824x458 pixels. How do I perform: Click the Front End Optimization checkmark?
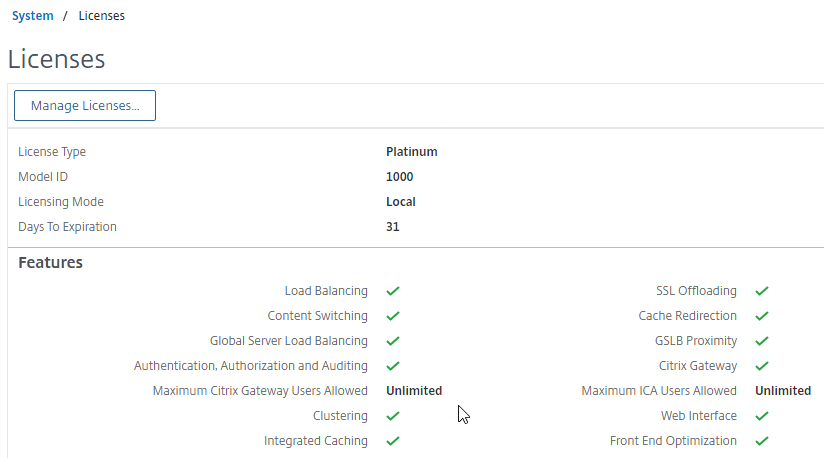[x=762, y=441]
